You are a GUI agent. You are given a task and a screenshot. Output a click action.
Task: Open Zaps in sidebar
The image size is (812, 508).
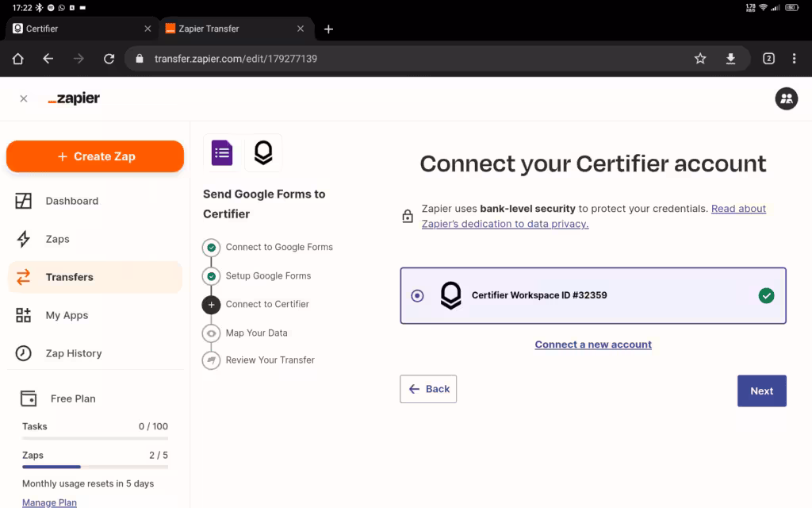pyautogui.click(x=95, y=239)
